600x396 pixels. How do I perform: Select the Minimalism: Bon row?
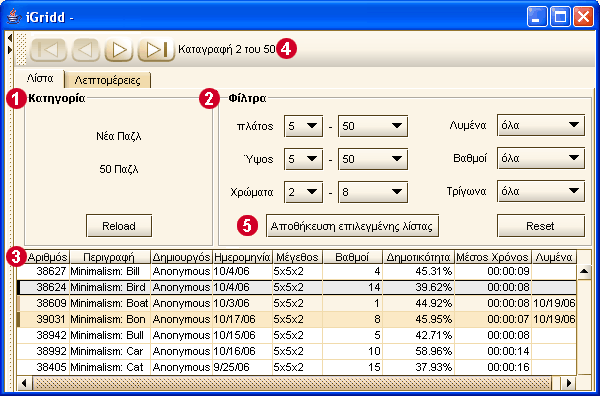pyautogui.click(x=297, y=319)
